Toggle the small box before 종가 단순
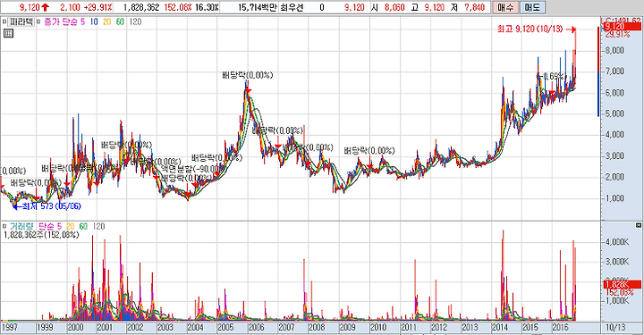The height and width of the screenshot is (335, 644). [x=38, y=21]
